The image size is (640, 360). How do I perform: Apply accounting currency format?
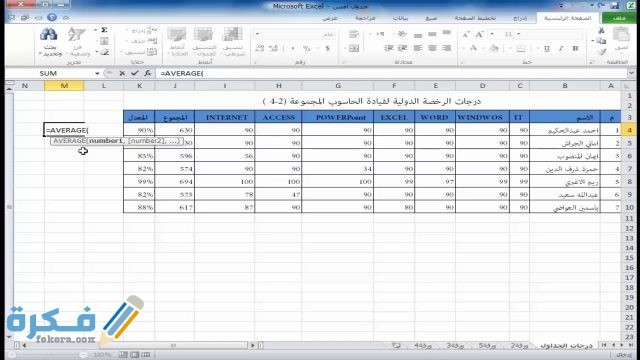tap(327, 49)
